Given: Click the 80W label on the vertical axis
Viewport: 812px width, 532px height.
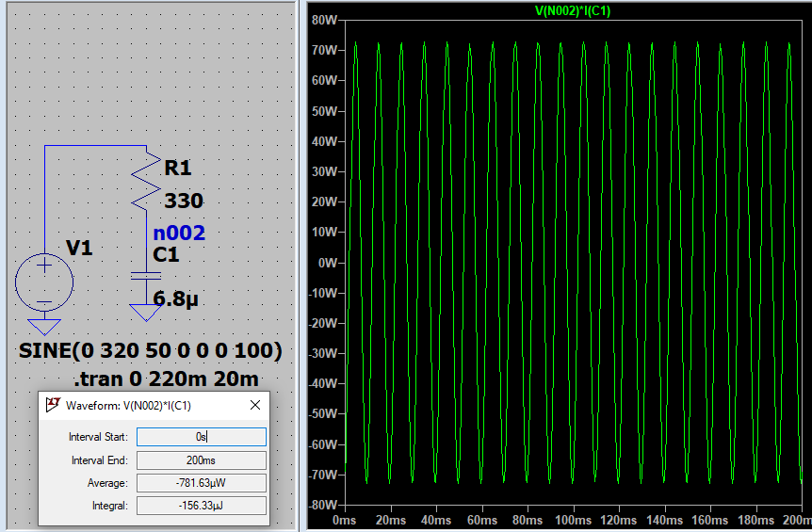Looking at the screenshot, I should tap(325, 20).
